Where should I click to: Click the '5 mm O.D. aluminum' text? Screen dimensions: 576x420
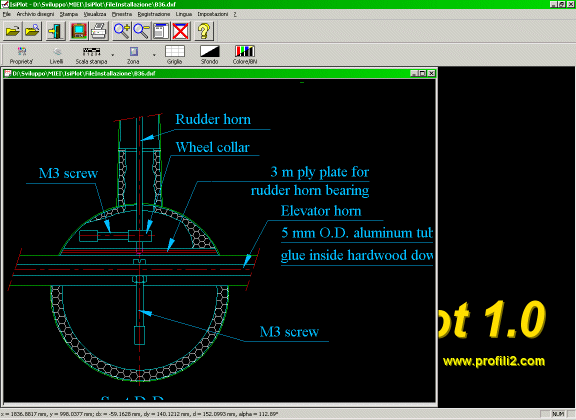click(346, 233)
